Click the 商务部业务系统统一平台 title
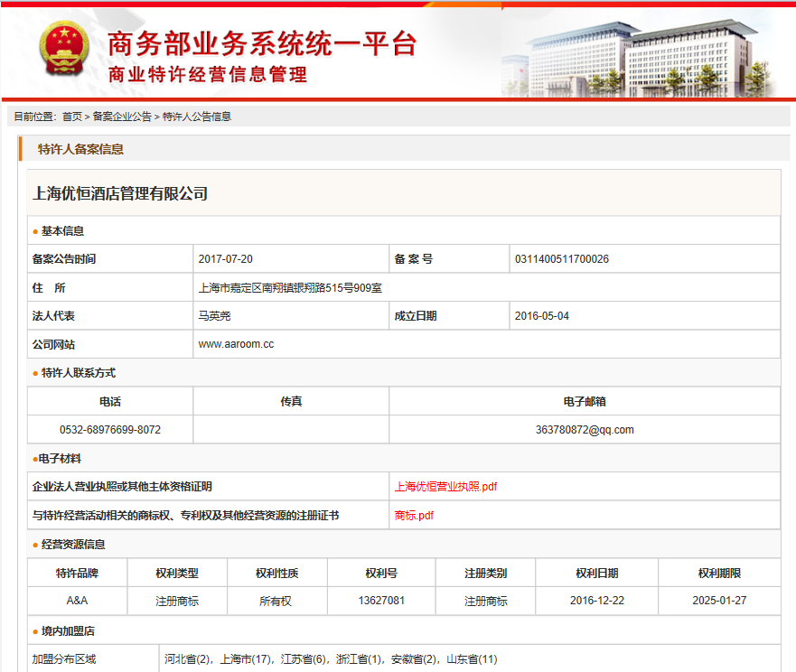Screen dimensions: 796x672 click(262, 43)
